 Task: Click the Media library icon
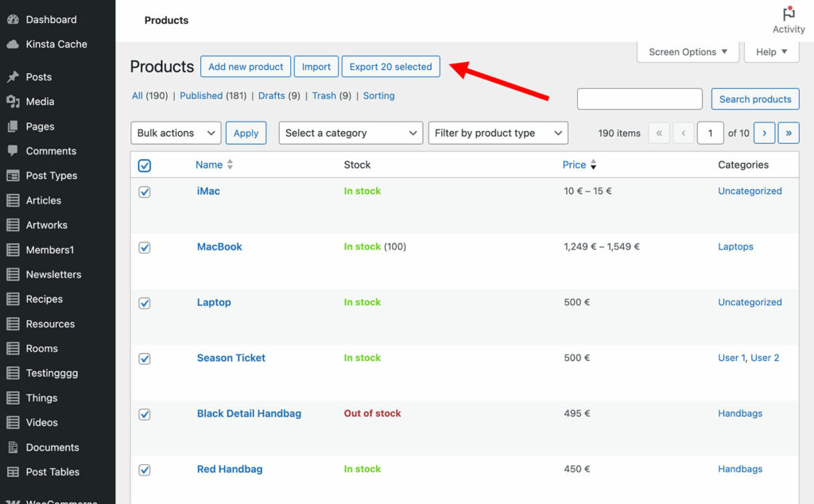point(13,102)
